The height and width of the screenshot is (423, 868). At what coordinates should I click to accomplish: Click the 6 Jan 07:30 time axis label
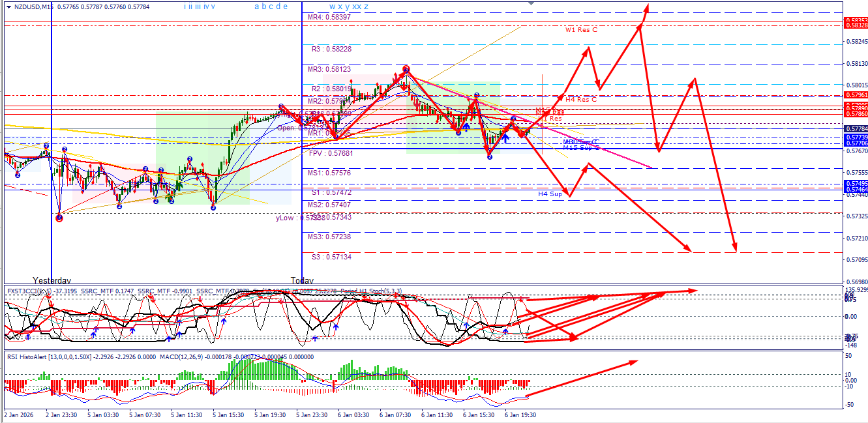(395, 414)
